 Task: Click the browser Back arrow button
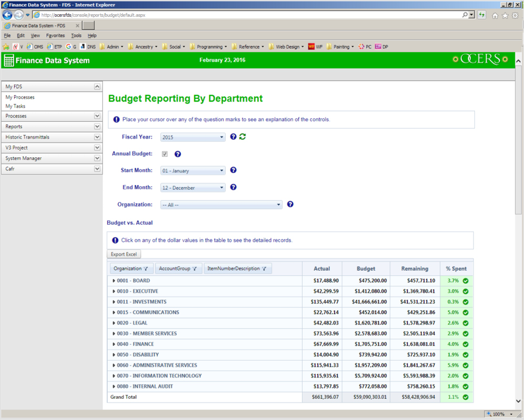tap(8, 15)
